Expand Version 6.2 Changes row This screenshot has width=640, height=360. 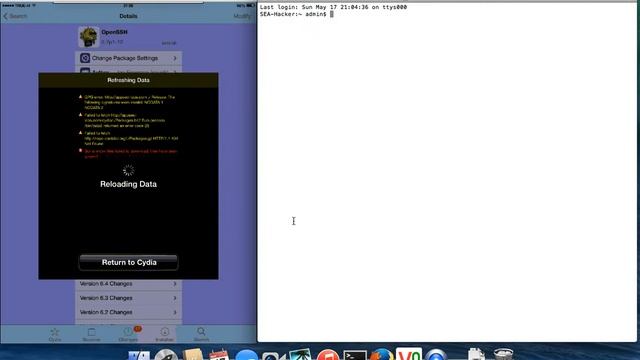[129, 312]
